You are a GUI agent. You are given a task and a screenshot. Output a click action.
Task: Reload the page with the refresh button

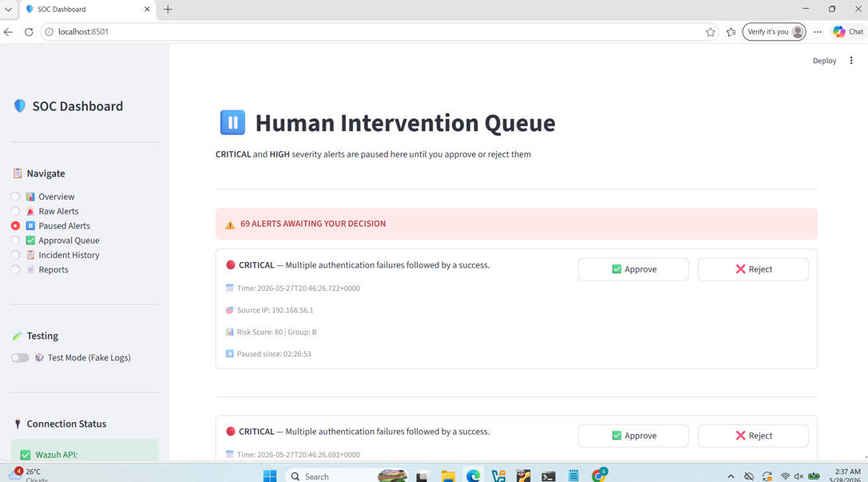tap(29, 32)
